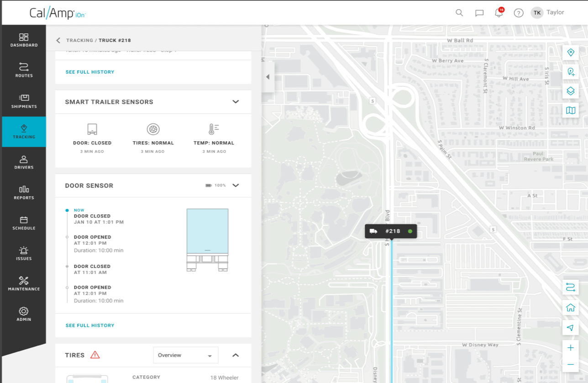Collapse the Tires section chevron

coord(236,355)
